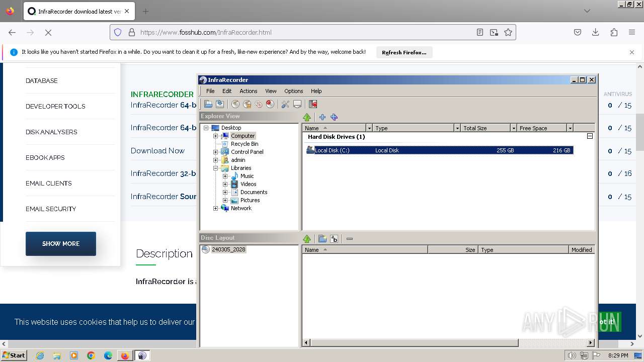This screenshot has width=644, height=362.
Task: Expand the Videos library node
Action: [x=225, y=184]
